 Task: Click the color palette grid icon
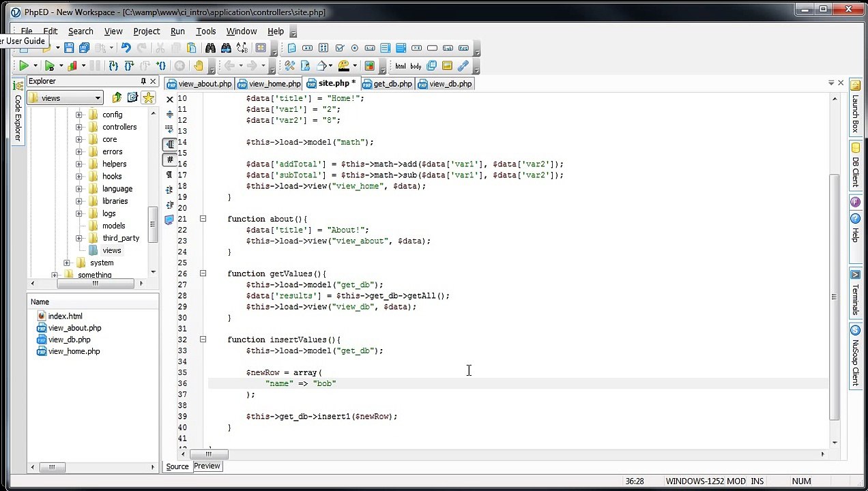coord(370,66)
